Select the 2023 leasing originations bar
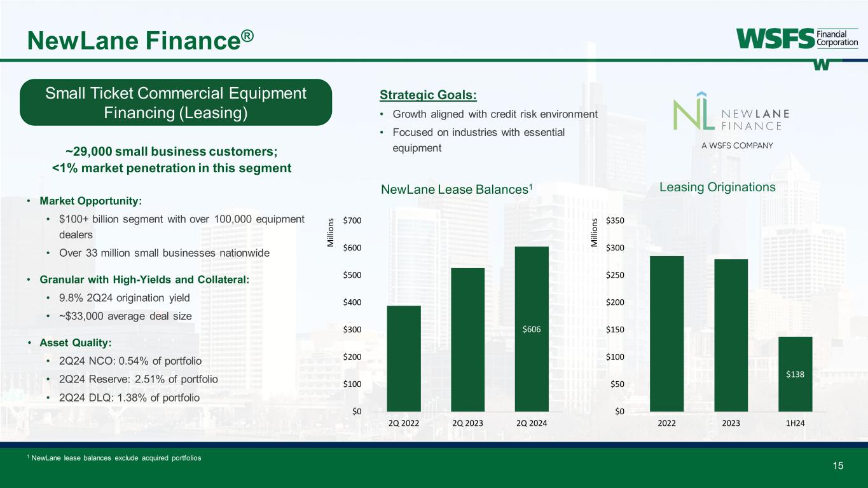 [731, 335]
